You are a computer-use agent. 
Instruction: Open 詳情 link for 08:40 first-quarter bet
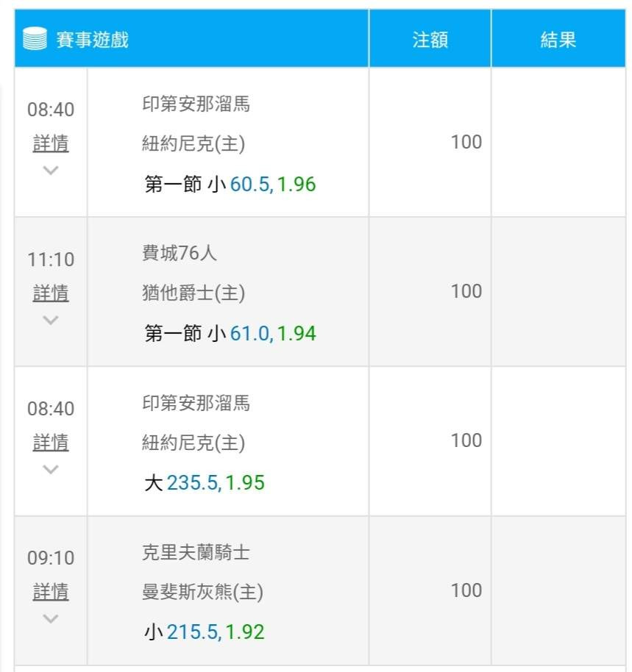(51, 143)
